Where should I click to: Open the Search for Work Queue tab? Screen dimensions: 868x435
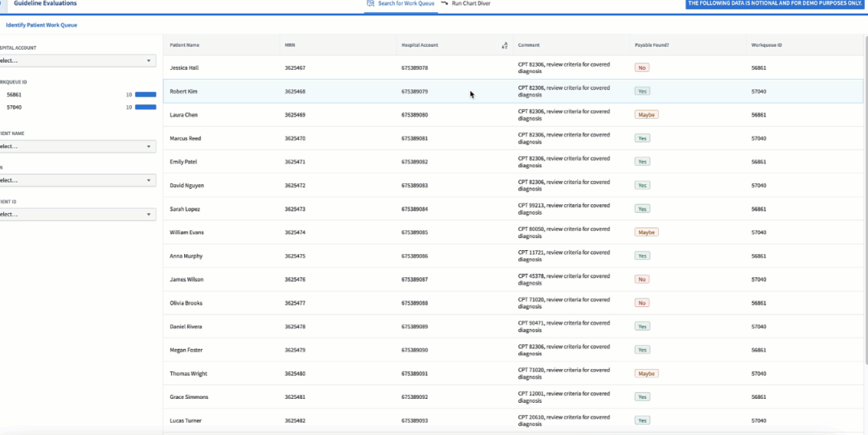tap(401, 4)
